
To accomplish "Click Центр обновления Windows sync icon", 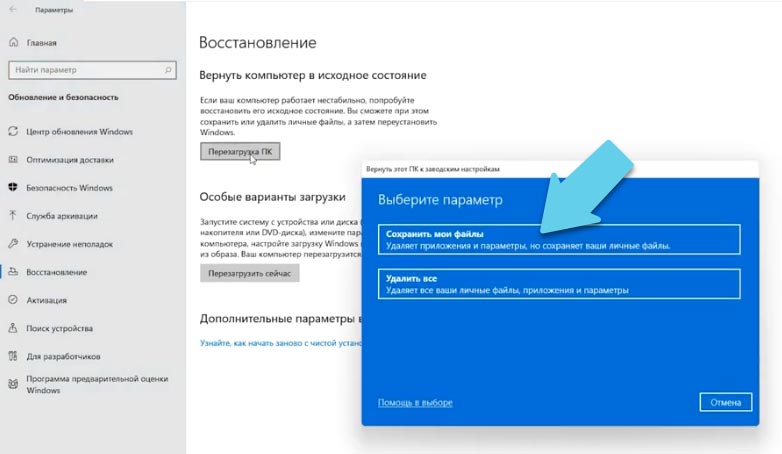I will [13, 131].
